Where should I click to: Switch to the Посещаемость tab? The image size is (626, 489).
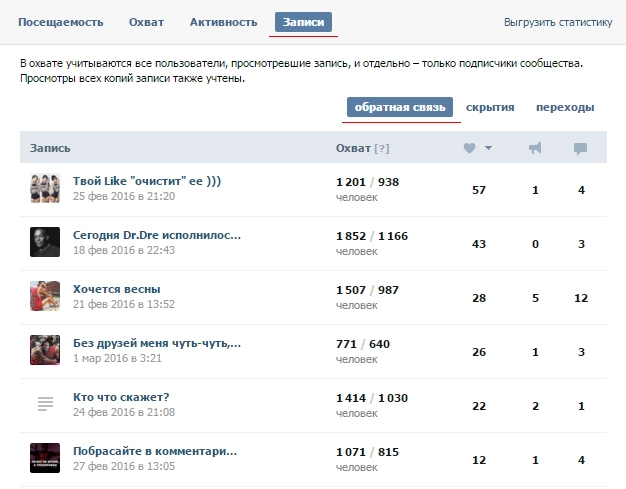tap(61, 22)
